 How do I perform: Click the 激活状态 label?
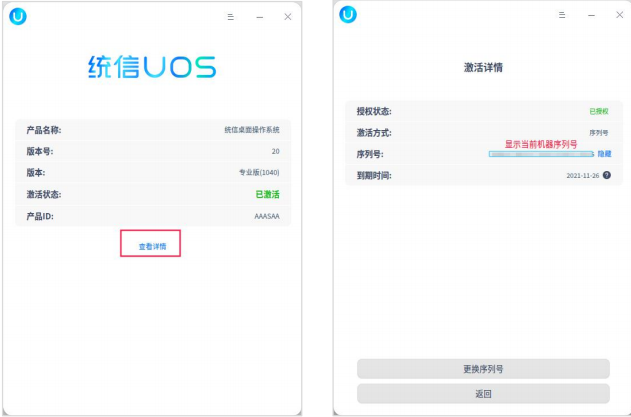tap(44, 194)
